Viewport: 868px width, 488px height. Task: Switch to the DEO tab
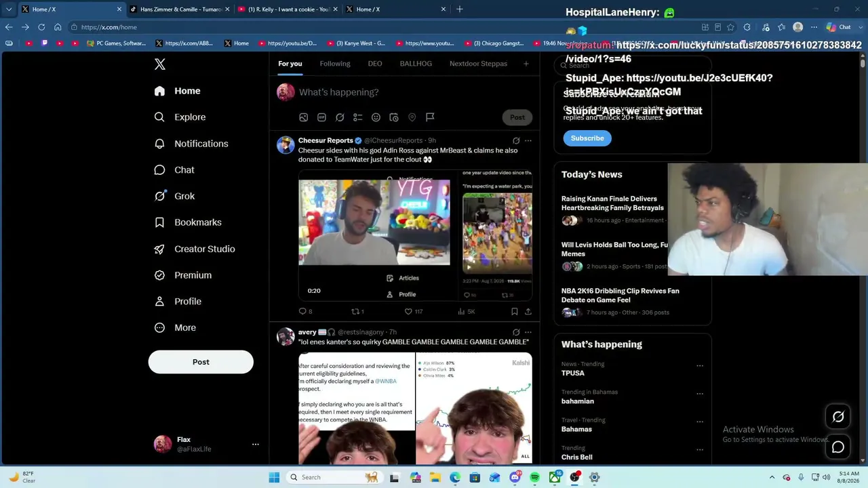click(375, 64)
